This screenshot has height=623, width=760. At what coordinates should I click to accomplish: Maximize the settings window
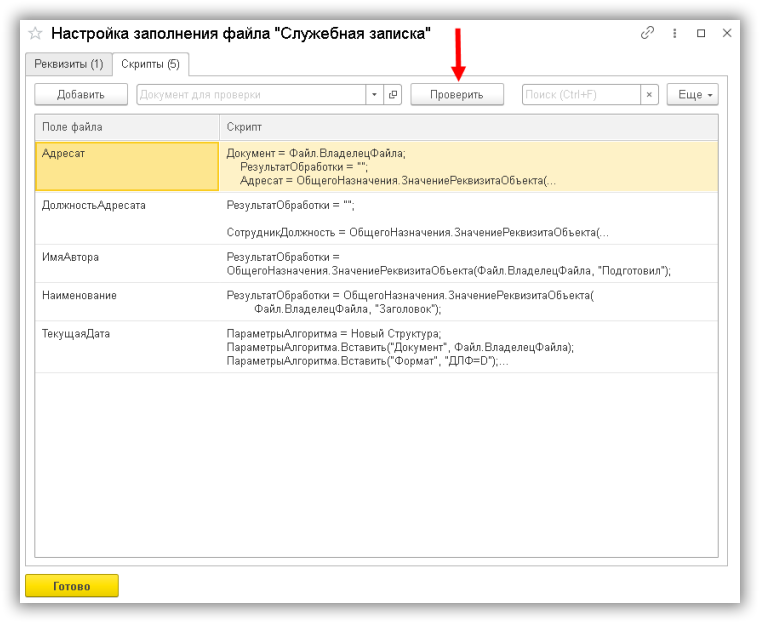(x=701, y=33)
